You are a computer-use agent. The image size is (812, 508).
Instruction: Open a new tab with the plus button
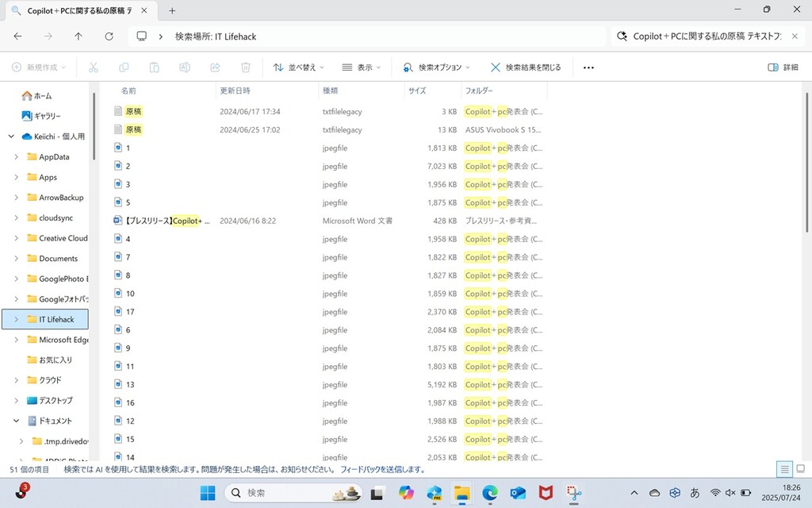[x=172, y=10]
